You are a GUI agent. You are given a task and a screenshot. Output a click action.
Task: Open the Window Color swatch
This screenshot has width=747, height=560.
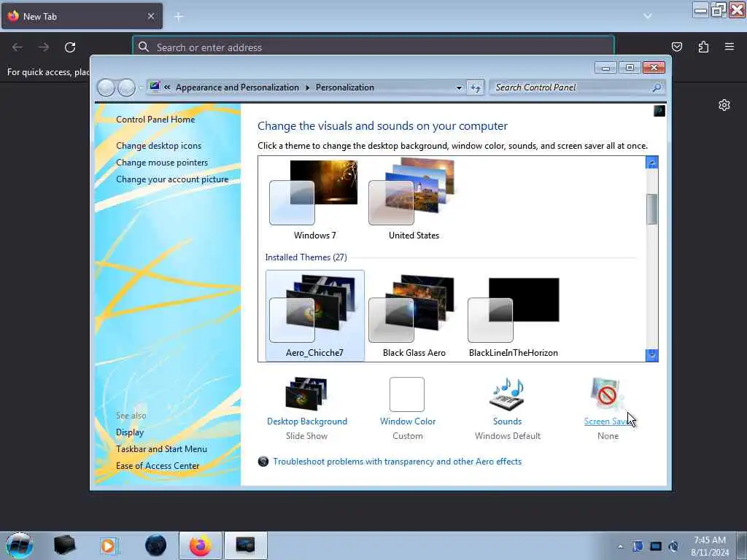click(x=407, y=394)
